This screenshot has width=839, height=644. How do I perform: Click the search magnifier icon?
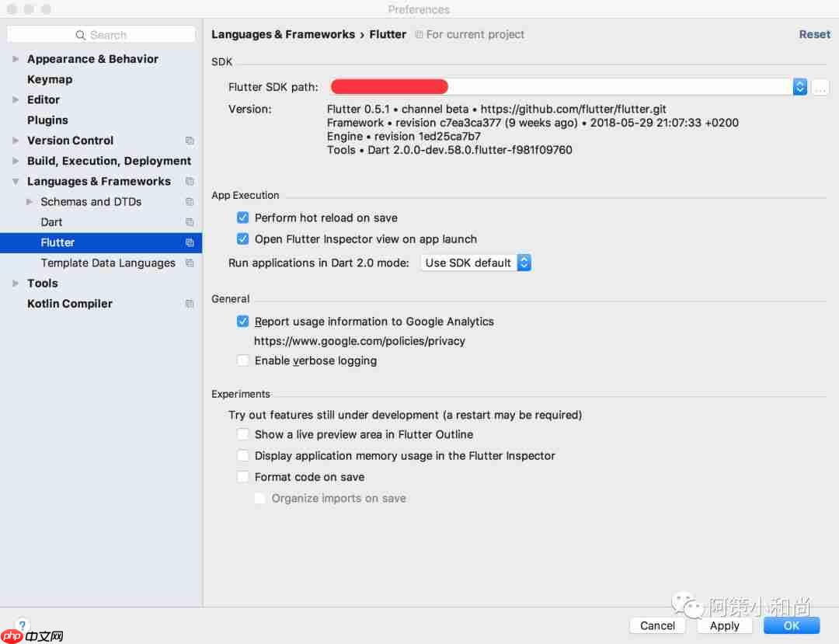[80, 35]
